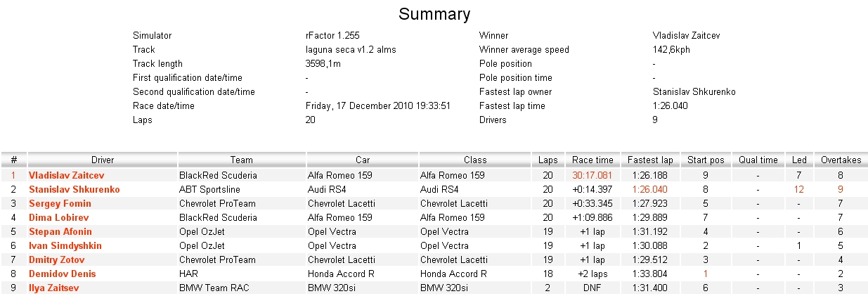This screenshot has width=868, height=308.
Task: Select the Stepan Afonin driver link
Action: tap(60, 231)
